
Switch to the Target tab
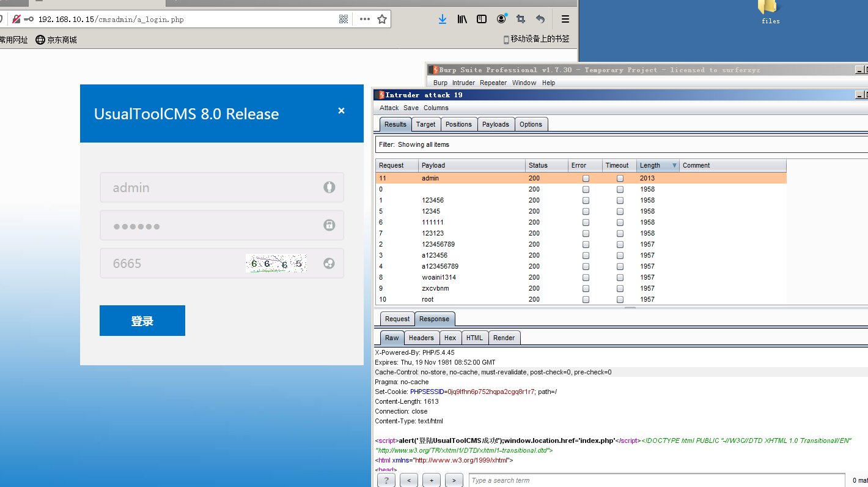coord(425,124)
